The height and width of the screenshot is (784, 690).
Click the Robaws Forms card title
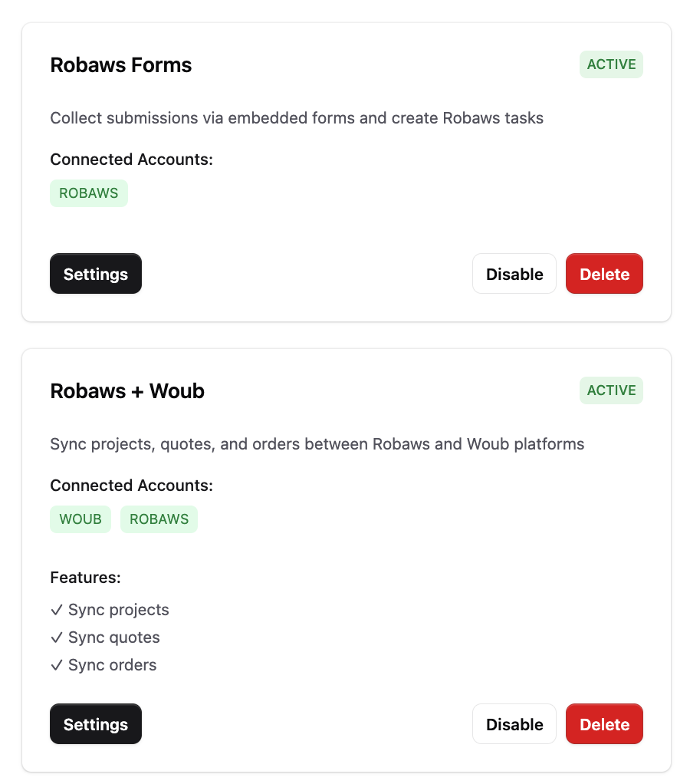tap(121, 65)
